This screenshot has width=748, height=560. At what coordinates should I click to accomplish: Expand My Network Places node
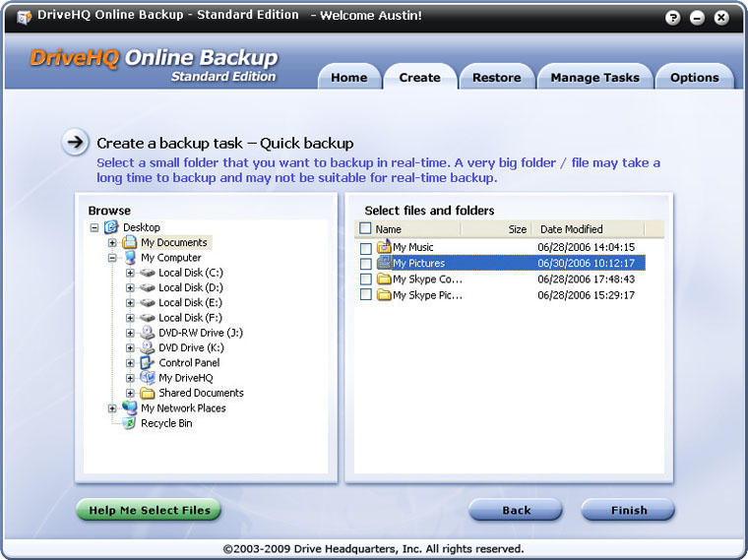(x=112, y=408)
